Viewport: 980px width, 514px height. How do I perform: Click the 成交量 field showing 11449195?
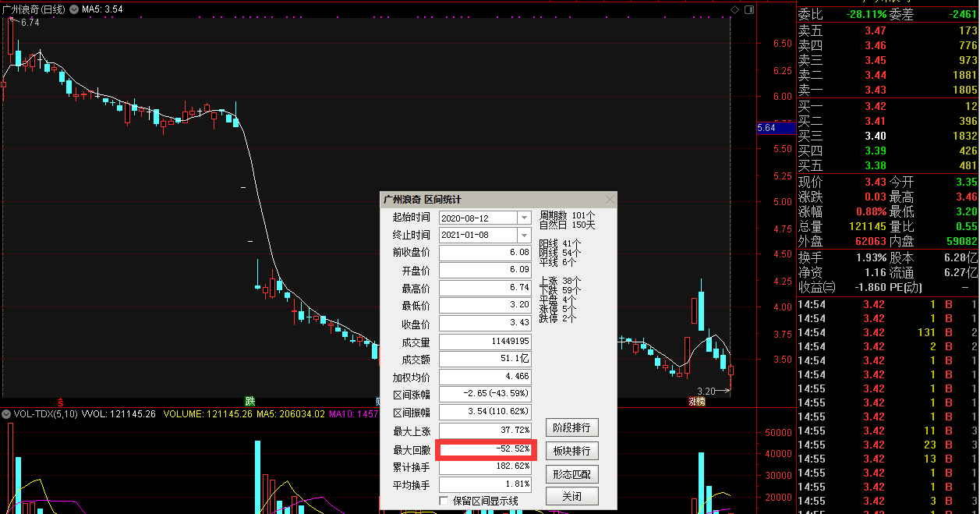pos(486,342)
